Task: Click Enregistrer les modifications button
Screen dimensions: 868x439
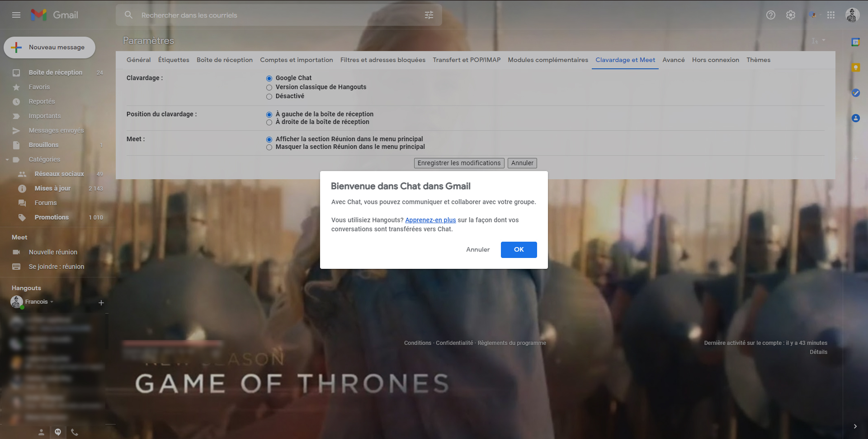Action: click(459, 163)
